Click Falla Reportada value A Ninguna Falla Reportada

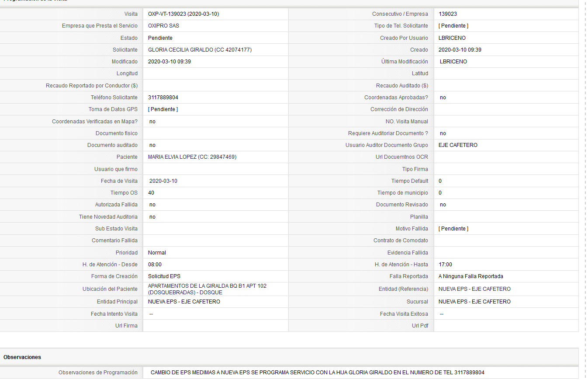471,276
